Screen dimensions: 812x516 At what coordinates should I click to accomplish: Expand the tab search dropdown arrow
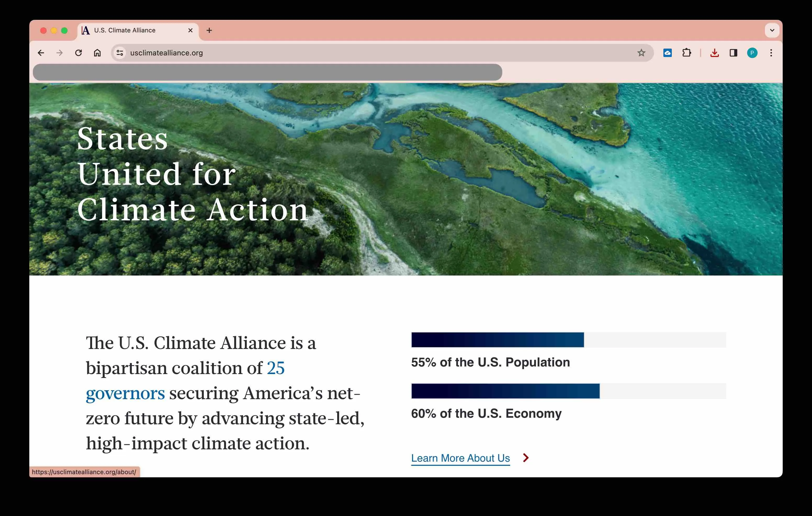772,30
